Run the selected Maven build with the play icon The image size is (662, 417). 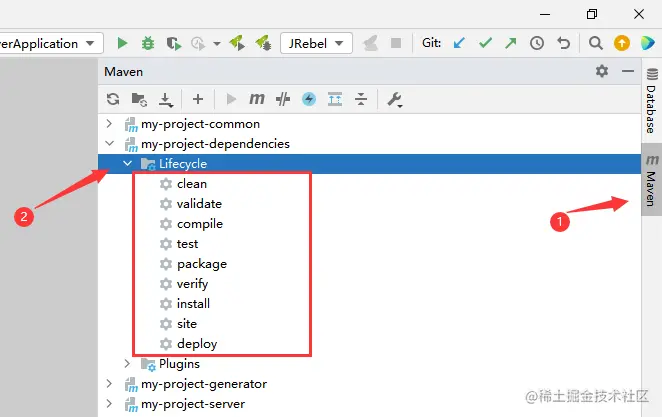231,99
